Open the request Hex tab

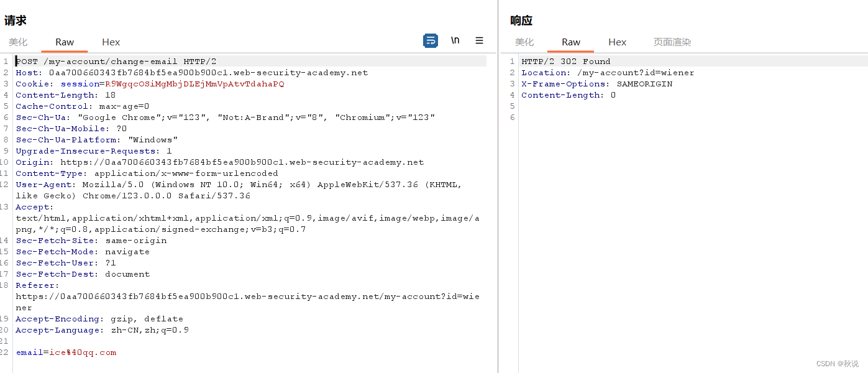(x=111, y=42)
